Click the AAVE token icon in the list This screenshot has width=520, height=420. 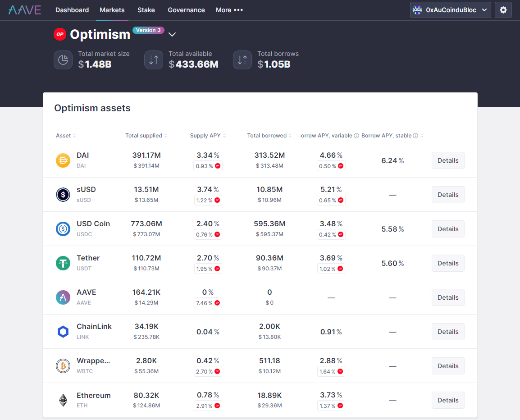(x=63, y=297)
